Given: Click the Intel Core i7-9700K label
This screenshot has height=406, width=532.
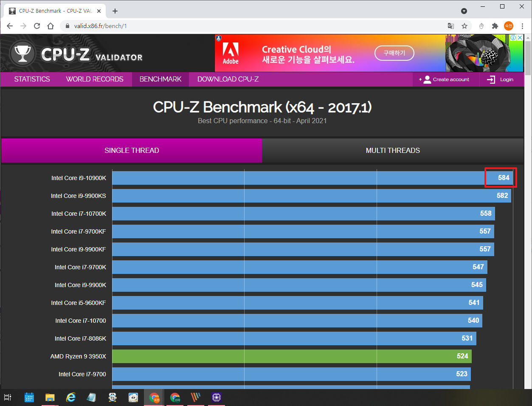Looking at the screenshot, I should pyautogui.click(x=80, y=267).
